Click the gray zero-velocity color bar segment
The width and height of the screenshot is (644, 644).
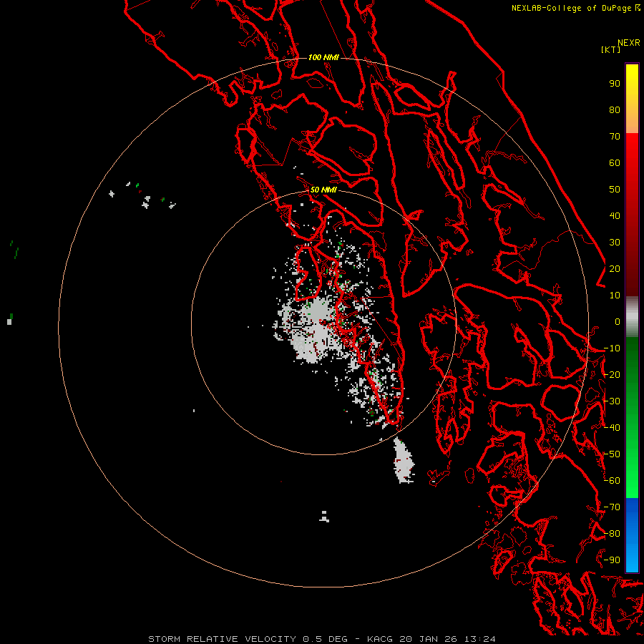coord(632,317)
